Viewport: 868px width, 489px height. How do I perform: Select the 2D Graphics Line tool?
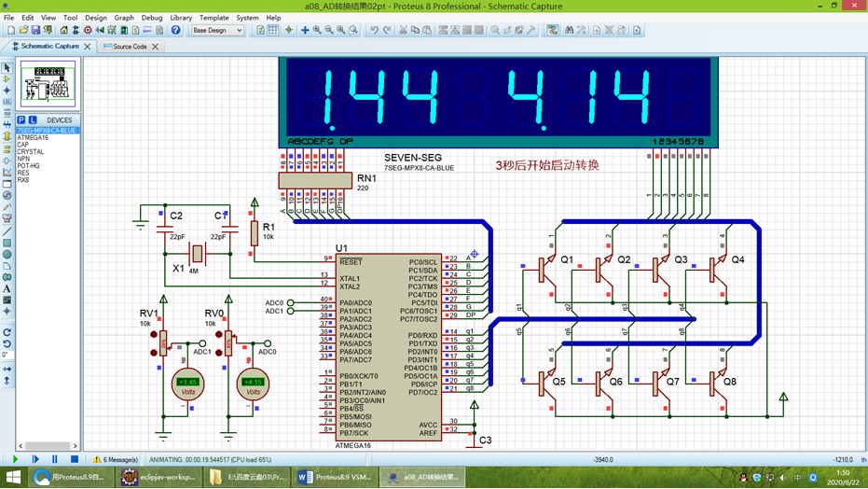point(7,231)
